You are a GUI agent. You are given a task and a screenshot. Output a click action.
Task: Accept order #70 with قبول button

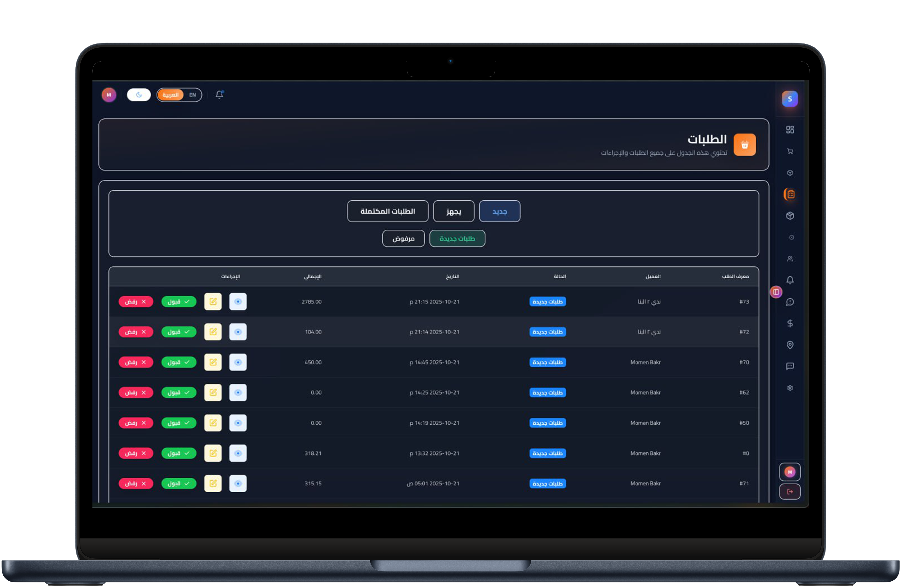pos(179,362)
